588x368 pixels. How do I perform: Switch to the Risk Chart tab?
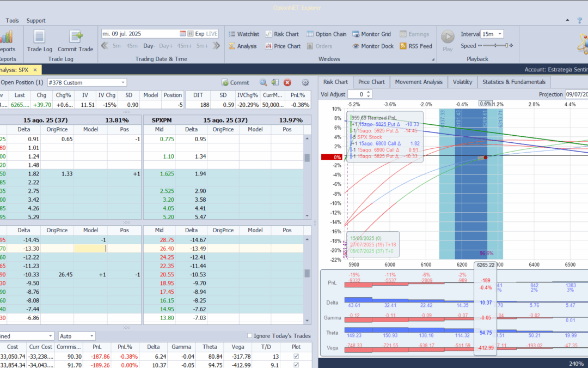click(x=335, y=82)
